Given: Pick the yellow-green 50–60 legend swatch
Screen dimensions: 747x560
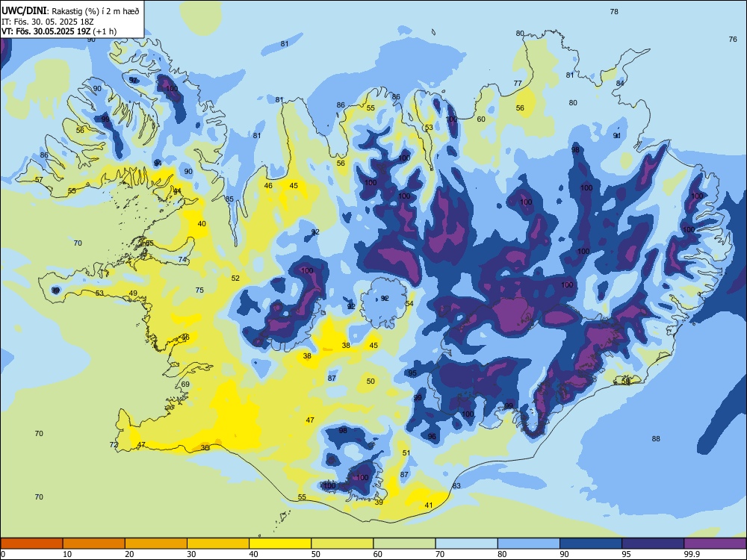Looking at the screenshot, I should point(342,544).
